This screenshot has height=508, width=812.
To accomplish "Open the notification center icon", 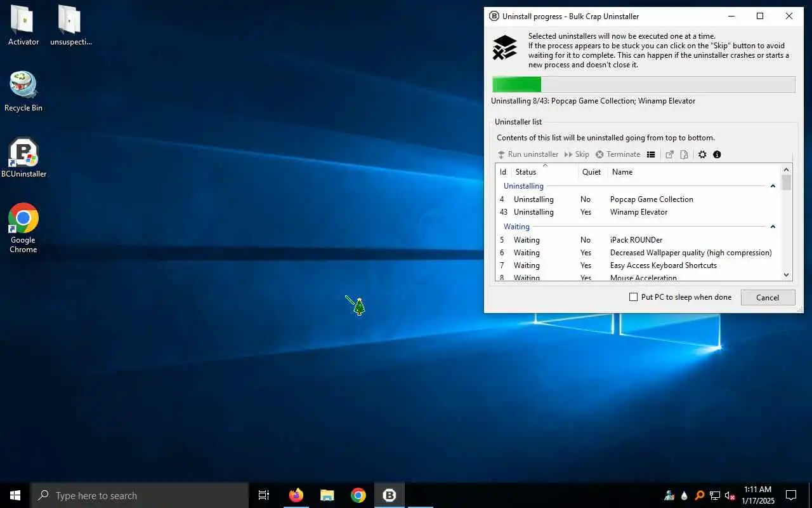I will pyautogui.click(x=791, y=495).
